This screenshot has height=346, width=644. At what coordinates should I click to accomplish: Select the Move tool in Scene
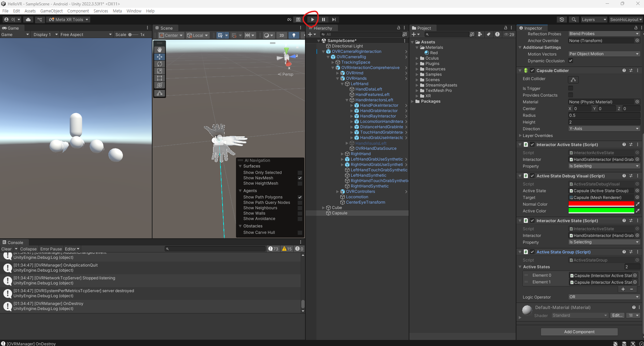point(160,57)
